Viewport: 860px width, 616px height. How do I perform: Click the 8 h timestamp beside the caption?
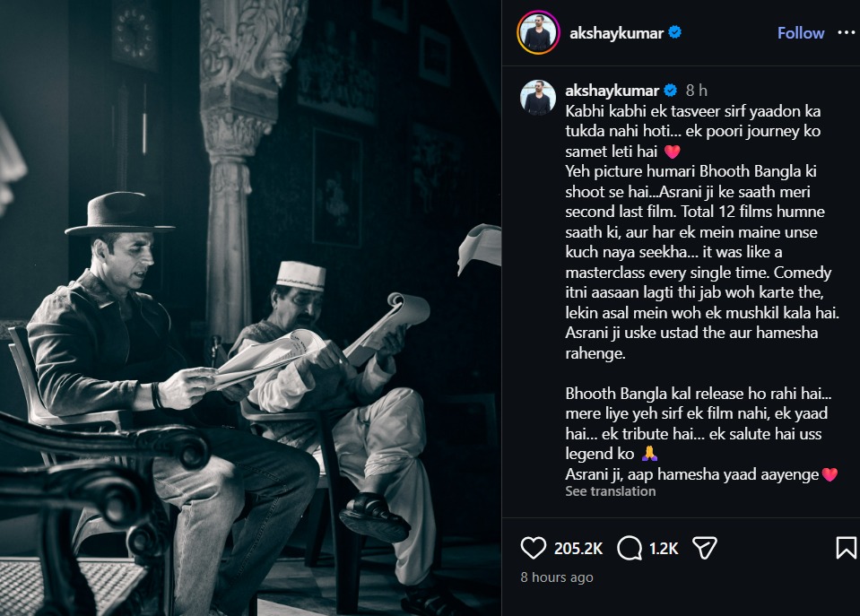point(697,90)
